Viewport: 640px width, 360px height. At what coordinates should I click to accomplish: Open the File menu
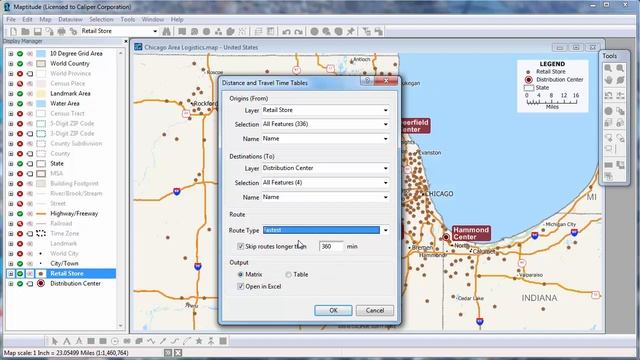point(11,20)
